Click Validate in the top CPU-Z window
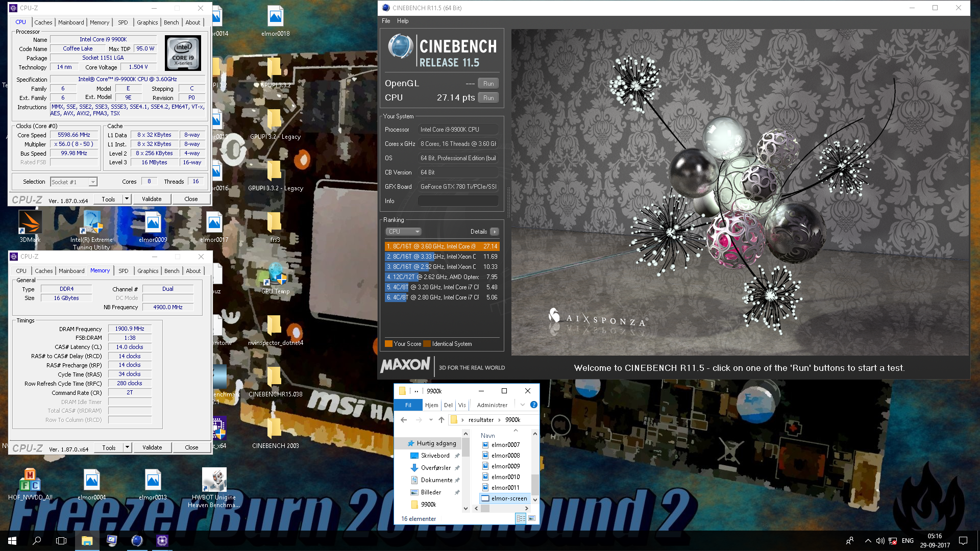Image resolution: width=980 pixels, height=551 pixels. pos(152,199)
